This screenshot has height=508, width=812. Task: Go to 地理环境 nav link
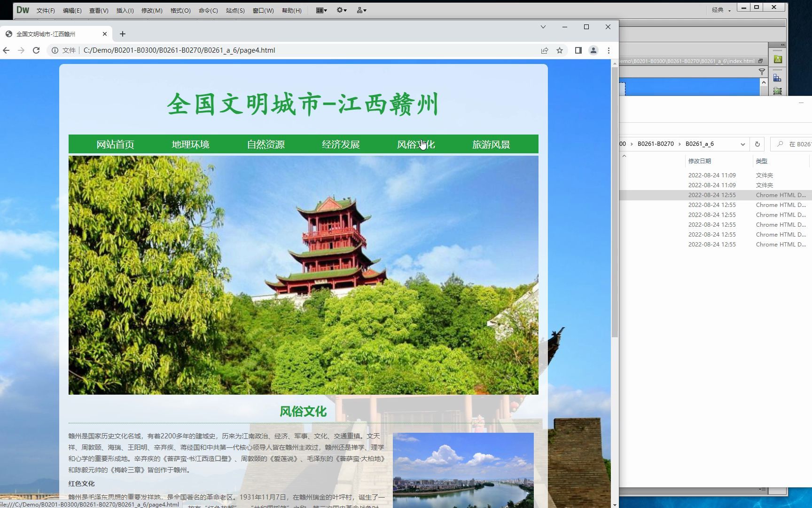(190, 144)
